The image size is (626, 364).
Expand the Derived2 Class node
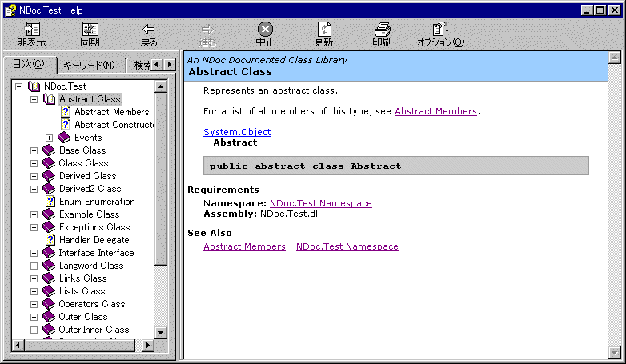(x=34, y=189)
